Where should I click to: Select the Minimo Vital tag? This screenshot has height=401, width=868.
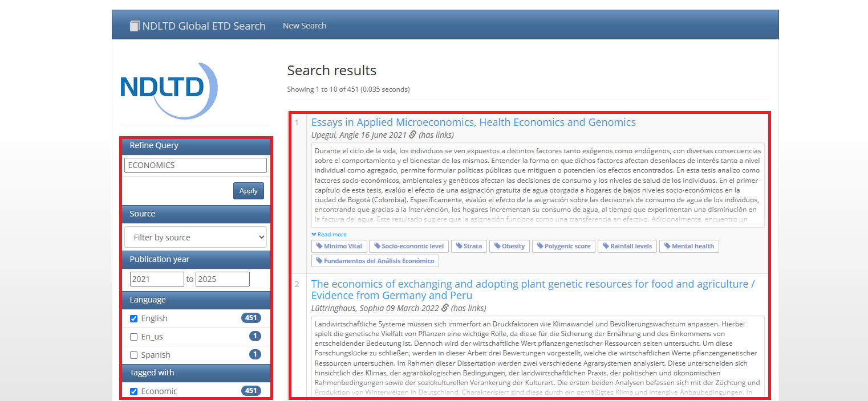(339, 246)
